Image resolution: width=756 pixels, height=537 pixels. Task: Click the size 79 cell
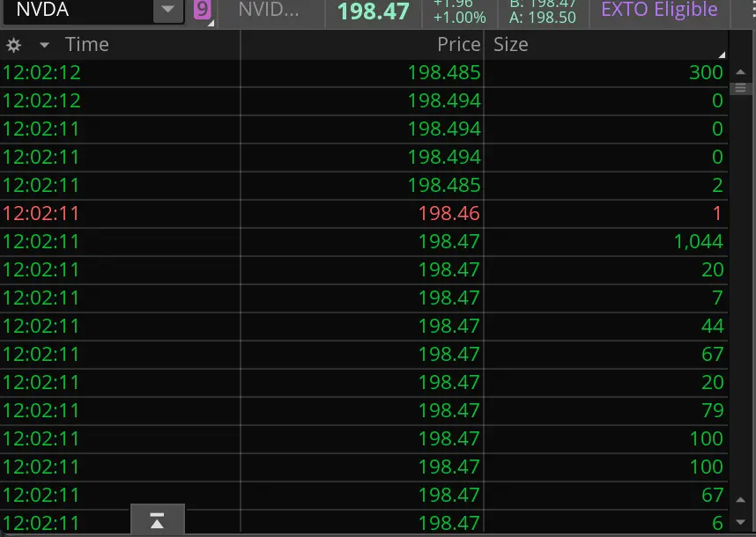click(712, 411)
